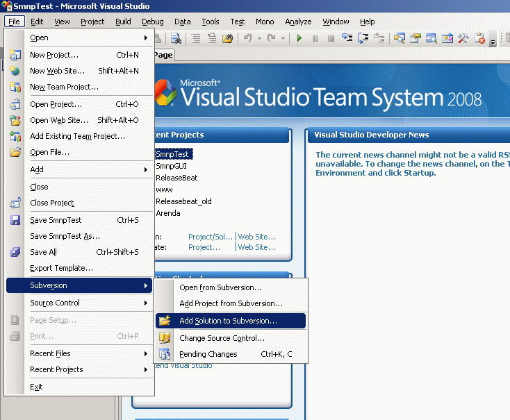The width and height of the screenshot is (510, 420).
Task: Click the clipboard with red X toolbar icon
Action: (x=479, y=38)
